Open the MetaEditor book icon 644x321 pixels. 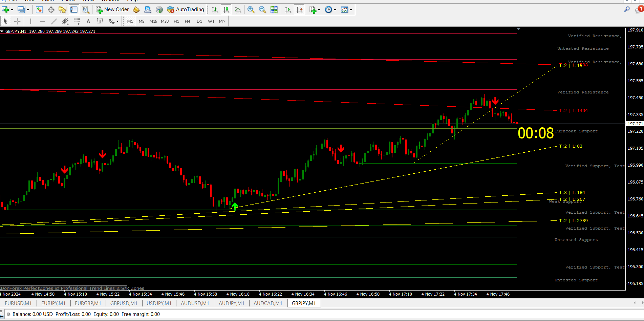[136, 9]
